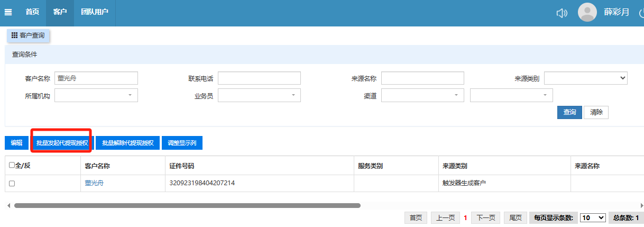The width and height of the screenshot is (644, 227).
Task: Open the user avatar picture
Action: click(x=587, y=12)
